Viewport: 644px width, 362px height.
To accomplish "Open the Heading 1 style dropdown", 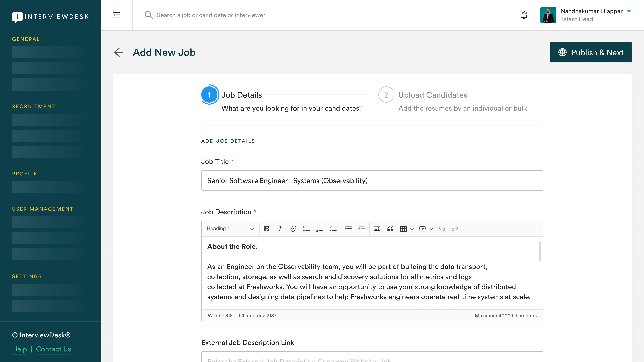I will click(230, 229).
